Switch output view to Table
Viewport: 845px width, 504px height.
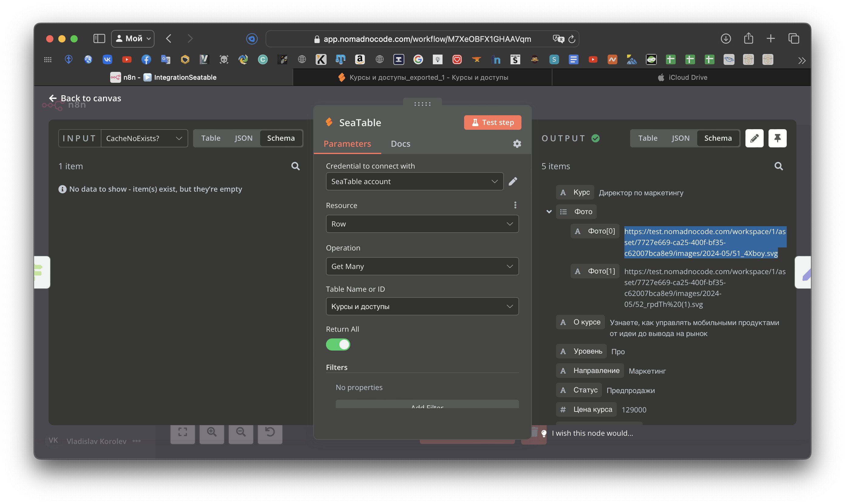click(x=647, y=138)
